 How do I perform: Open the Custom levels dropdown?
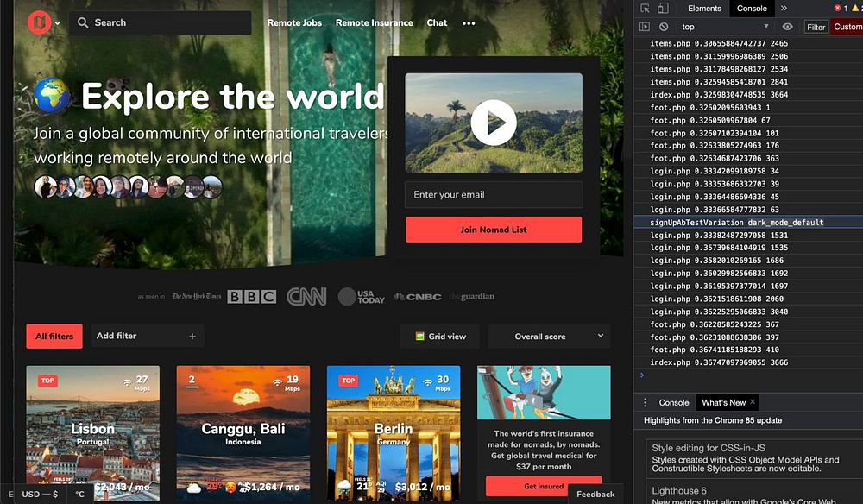point(847,27)
